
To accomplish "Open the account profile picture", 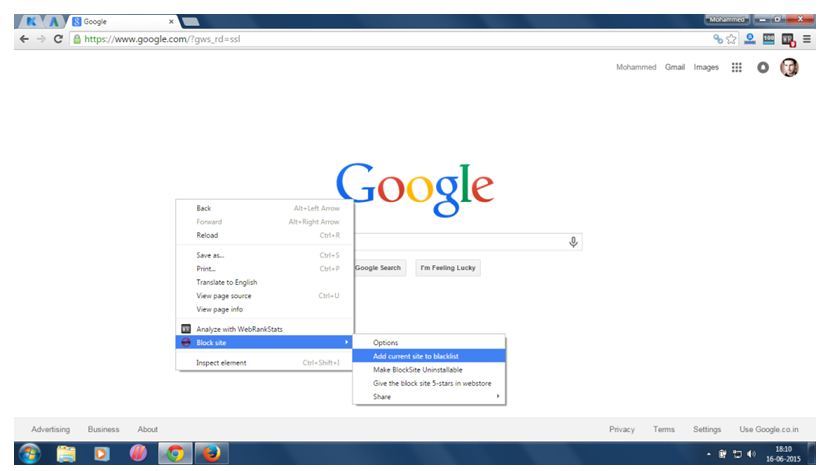I will [789, 68].
